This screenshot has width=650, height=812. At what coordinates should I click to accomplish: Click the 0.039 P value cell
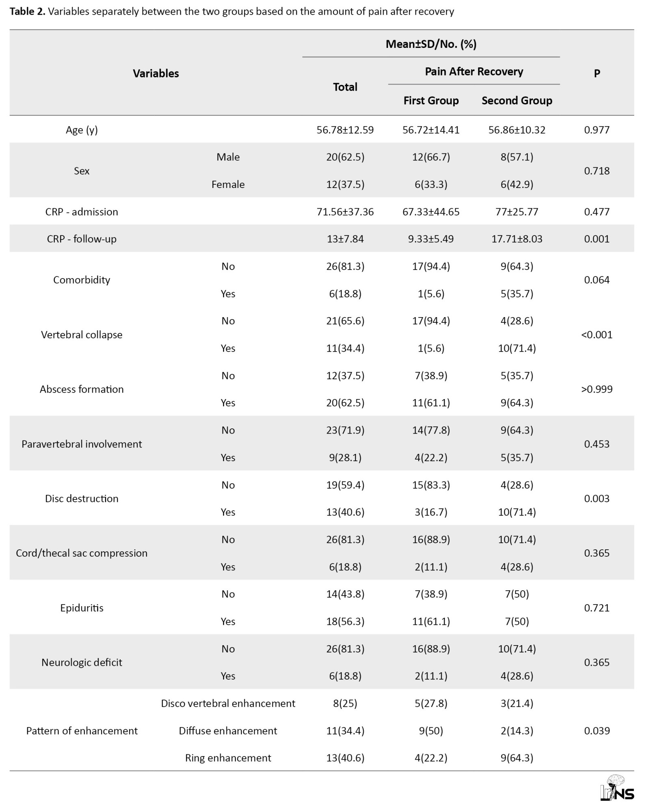point(597,731)
